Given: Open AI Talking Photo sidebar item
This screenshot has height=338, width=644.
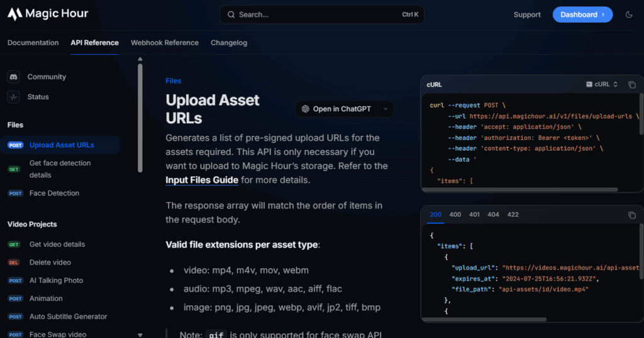Looking at the screenshot, I should point(56,281).
